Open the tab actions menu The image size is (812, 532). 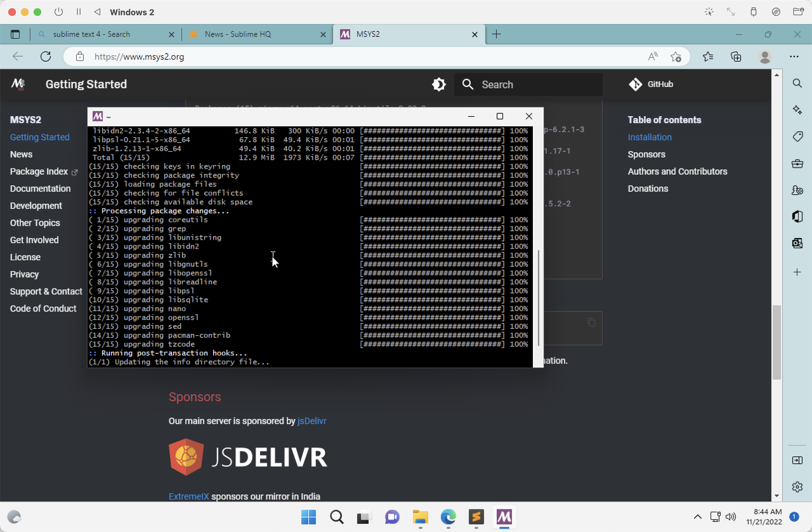pos(15,34)
